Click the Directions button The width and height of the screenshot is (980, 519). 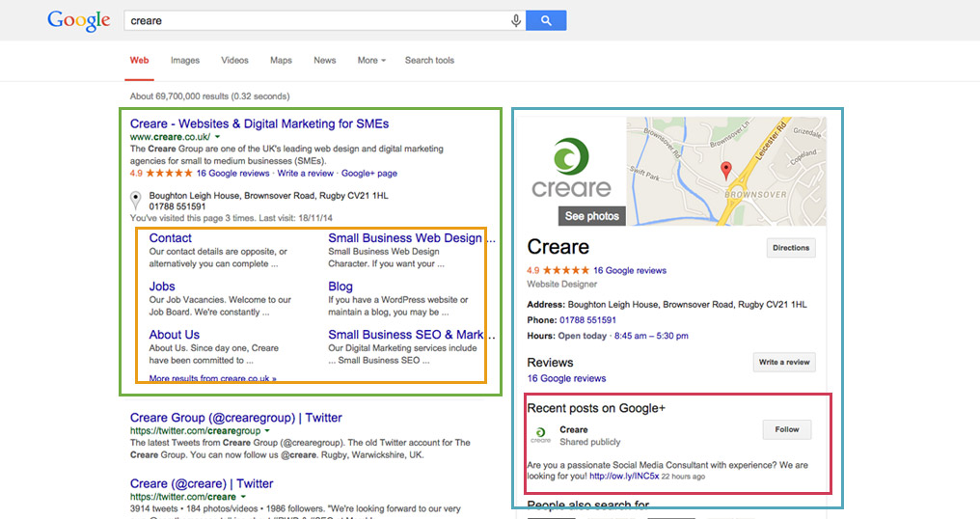tap(791, 248)
